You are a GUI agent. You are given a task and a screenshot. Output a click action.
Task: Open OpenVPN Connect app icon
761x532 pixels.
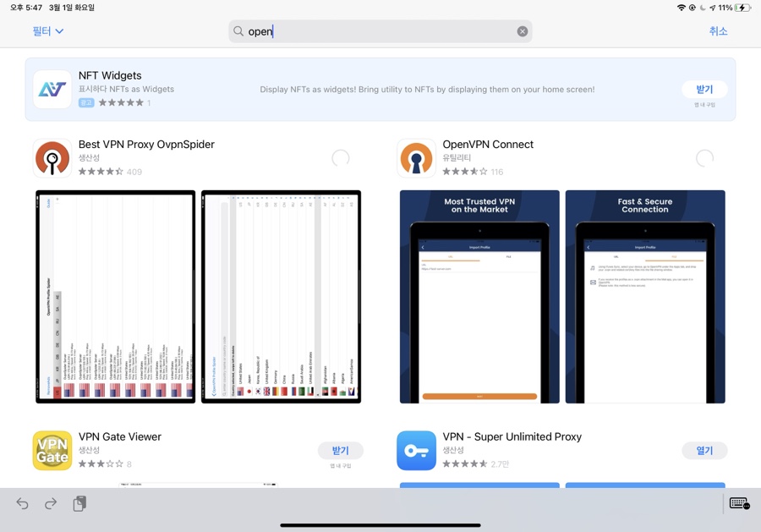(416, 158)
